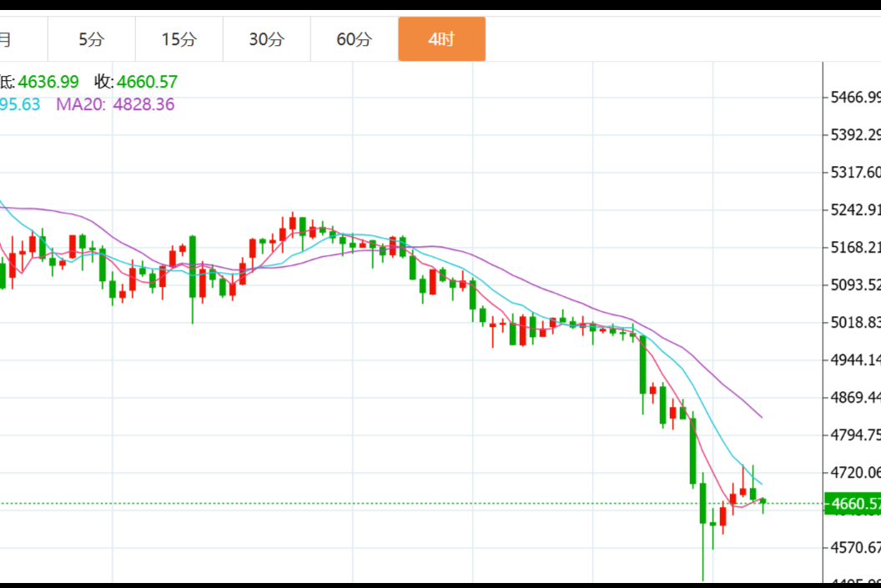Click the 低 low price value 4636.99

tap(48, 82)
